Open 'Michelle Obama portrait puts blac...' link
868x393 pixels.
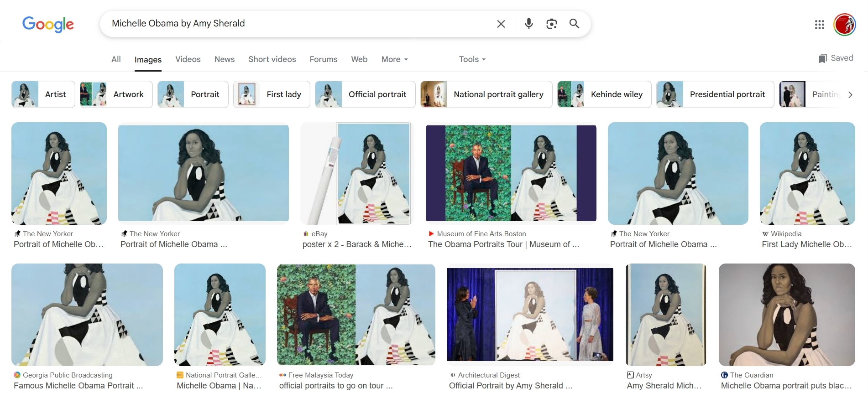click(x=786, y=386)
